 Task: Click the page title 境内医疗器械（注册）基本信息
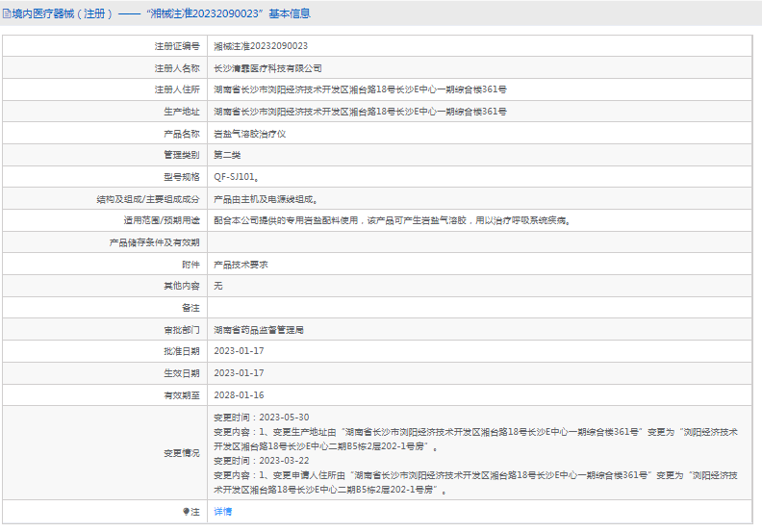(x=161, y=13)
